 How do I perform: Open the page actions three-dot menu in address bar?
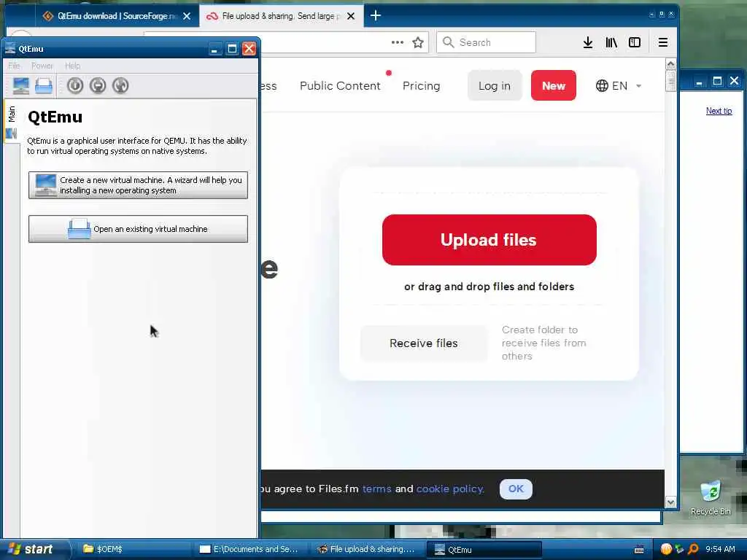pos(398,42)
